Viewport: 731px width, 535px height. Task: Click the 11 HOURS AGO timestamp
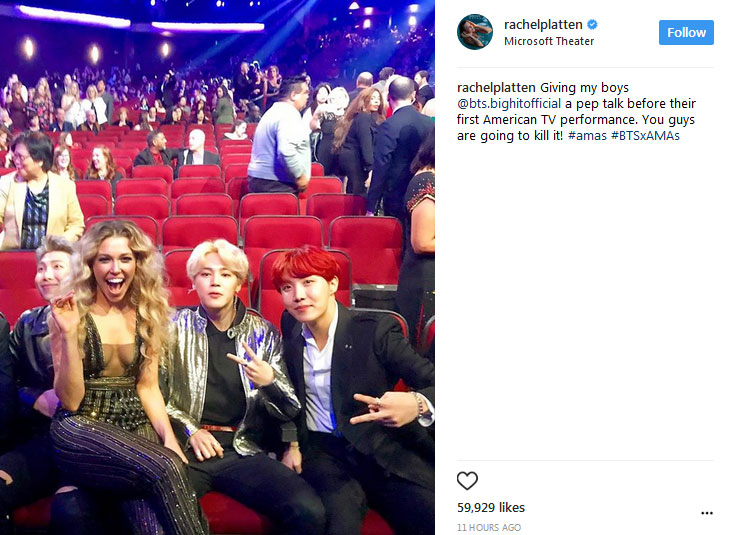tap(489, 528)
